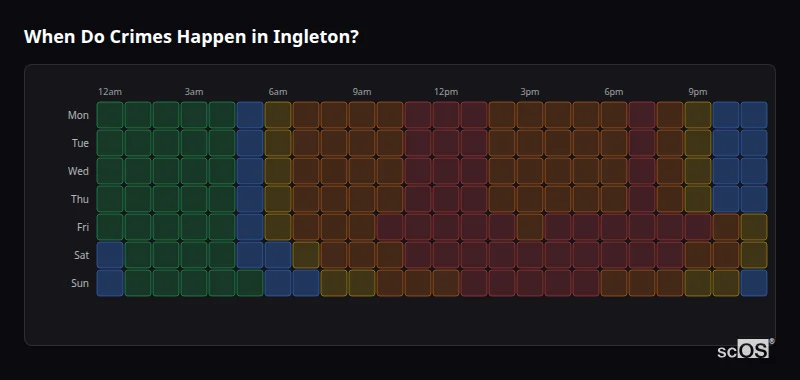This screenshot has width=800, height=380.
Task: Click the Sunday 12am blue cell
Action: point(110,283)
